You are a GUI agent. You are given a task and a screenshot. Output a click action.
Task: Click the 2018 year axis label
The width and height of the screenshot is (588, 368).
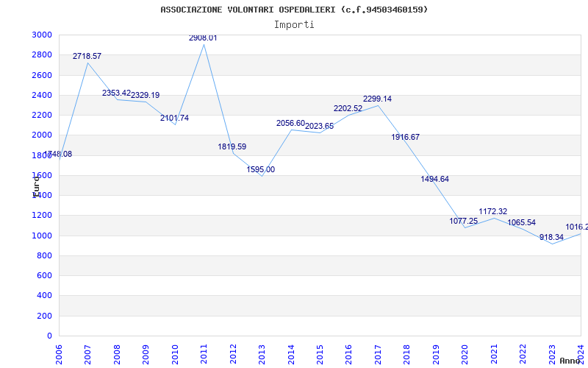(x=407, y=355)
